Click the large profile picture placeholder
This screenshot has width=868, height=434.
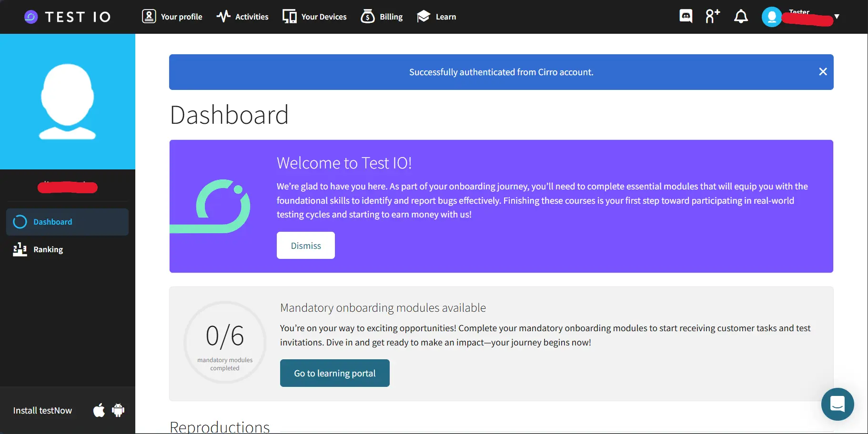[x=68, y=101]
